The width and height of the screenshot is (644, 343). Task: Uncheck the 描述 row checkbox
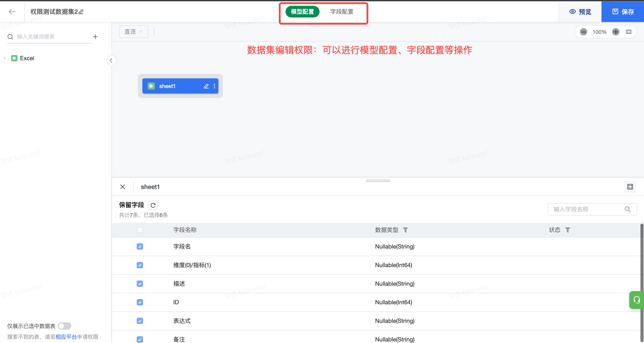(x=140, y=284)
